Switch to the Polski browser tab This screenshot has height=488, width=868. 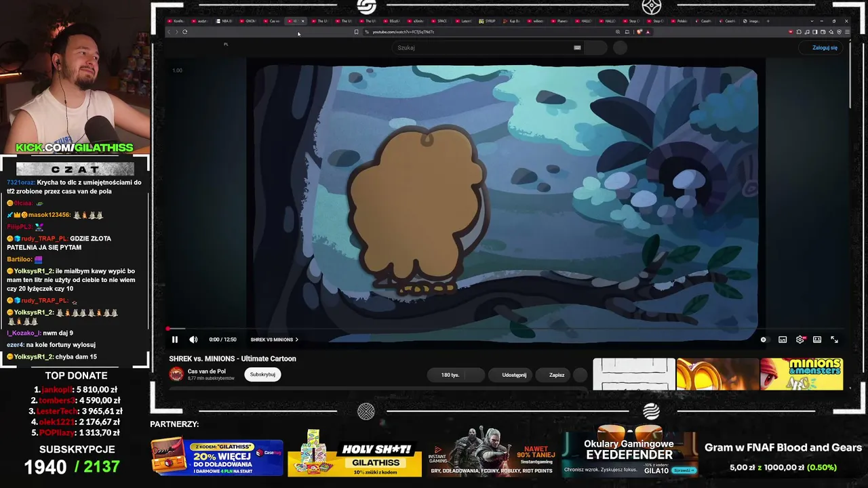click(680, 21)
